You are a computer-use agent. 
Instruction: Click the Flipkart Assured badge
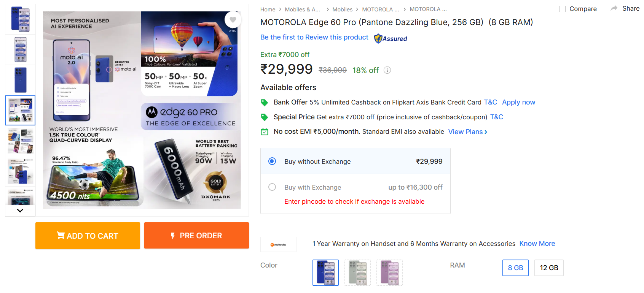(x=391, y=38)
